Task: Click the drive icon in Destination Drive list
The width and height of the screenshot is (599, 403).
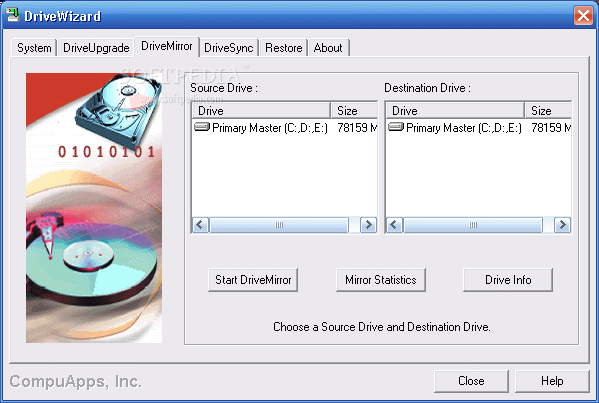Action: click(396, 127)
